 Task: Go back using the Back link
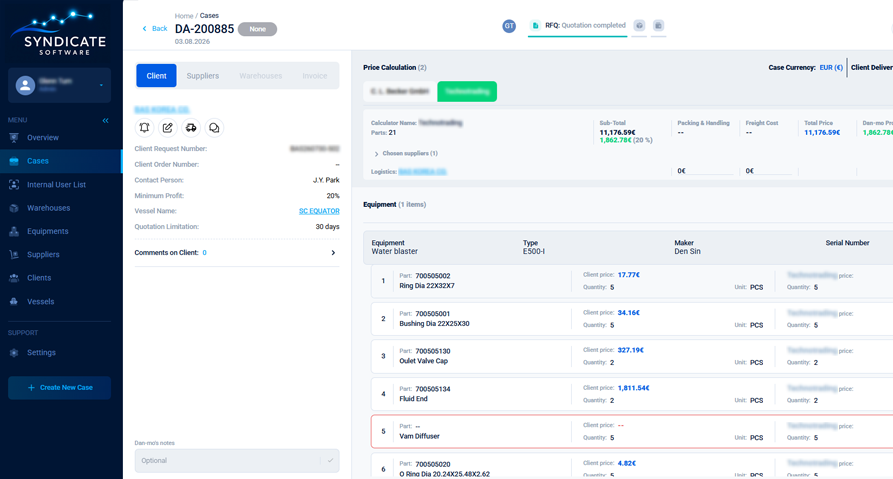point(155,28)
